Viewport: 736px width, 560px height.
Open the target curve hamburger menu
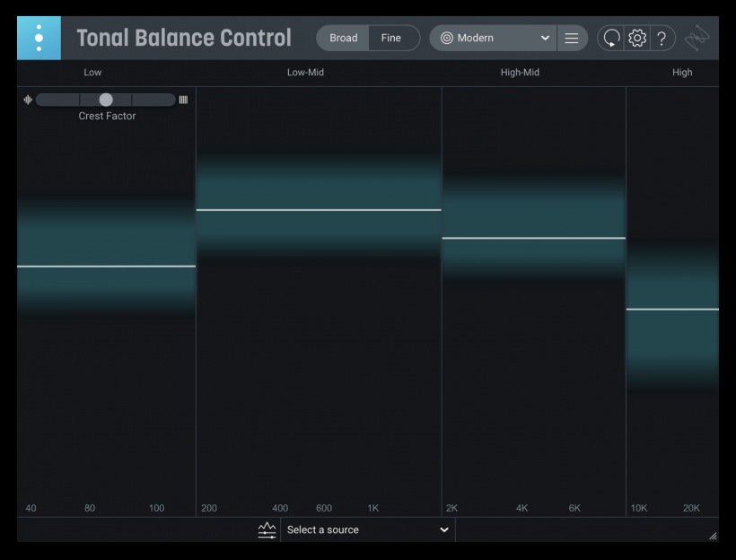point(572,38)
